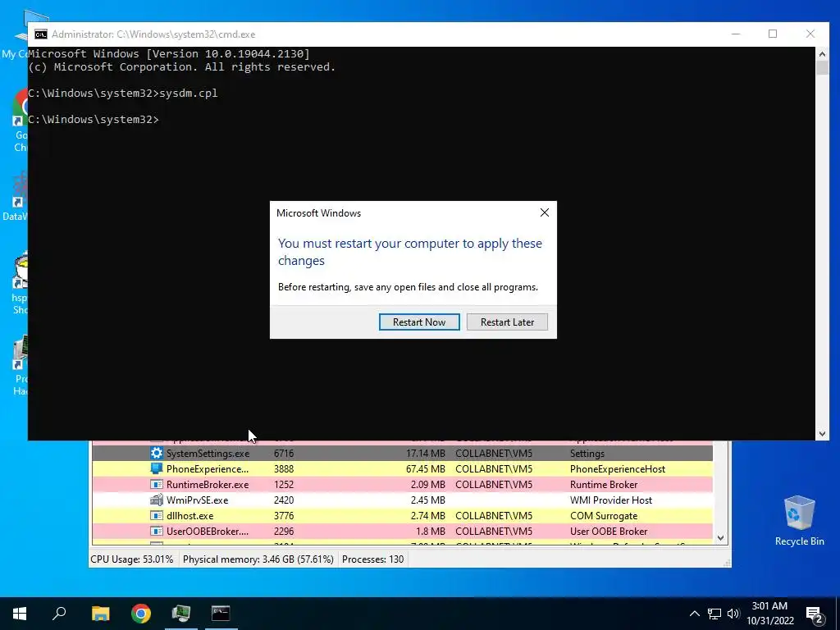Click cmd window scroll down arrow
Viewport: 840px width, 630px height.
822,434
